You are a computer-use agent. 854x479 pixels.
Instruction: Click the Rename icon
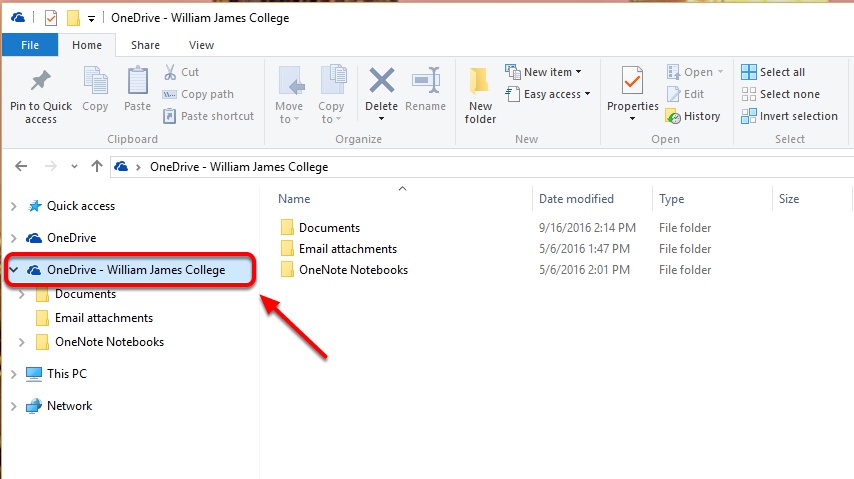click(x=426, y=80)
